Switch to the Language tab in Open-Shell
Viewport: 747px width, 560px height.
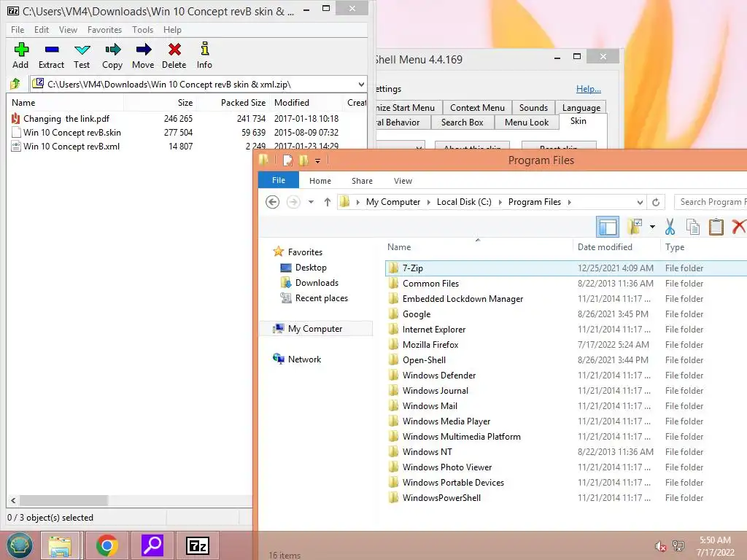click(581, 108)
